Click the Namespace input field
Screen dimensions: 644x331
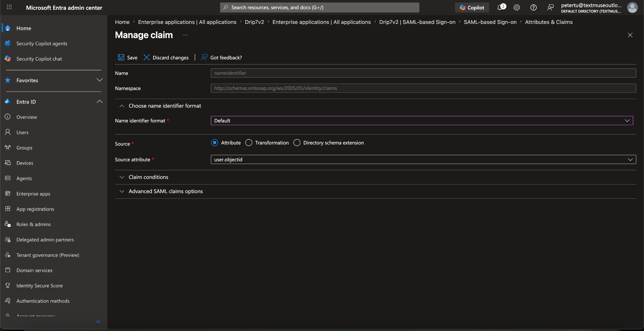(423, 88)
